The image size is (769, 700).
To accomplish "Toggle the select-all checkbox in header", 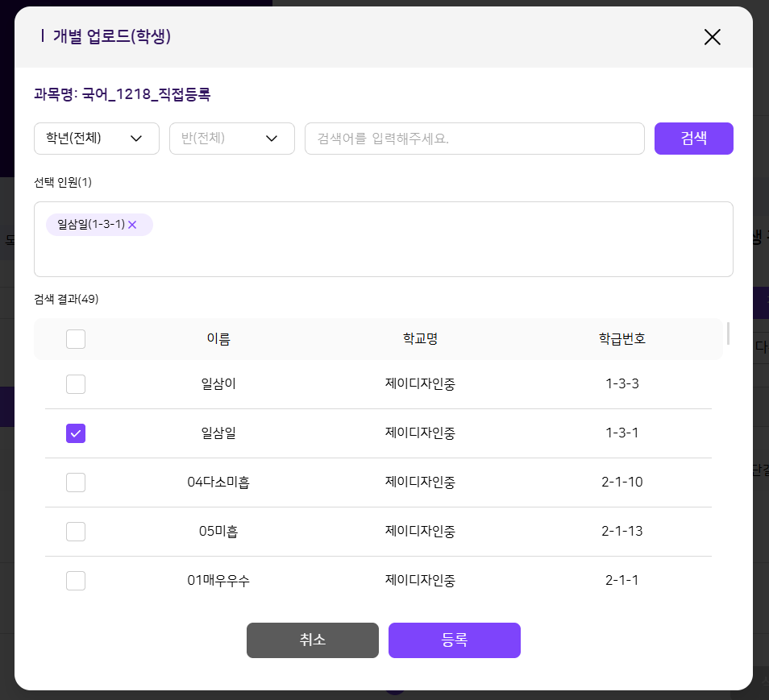I will [x=76, y=339].
